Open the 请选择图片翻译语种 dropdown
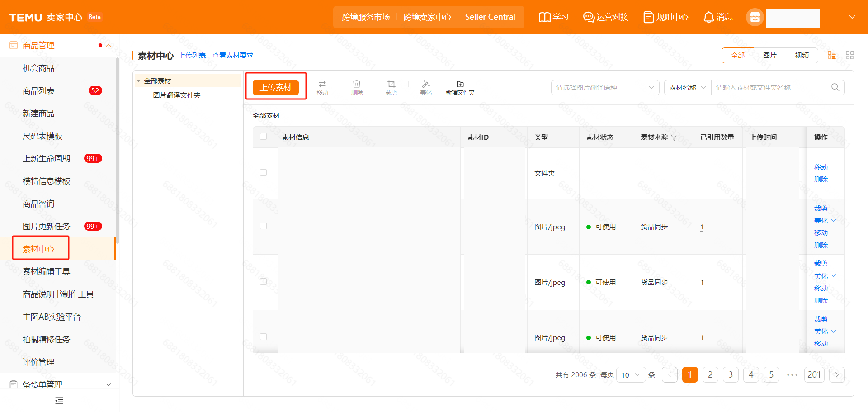This screenshot has width=868, height=412. click(605, 87)
